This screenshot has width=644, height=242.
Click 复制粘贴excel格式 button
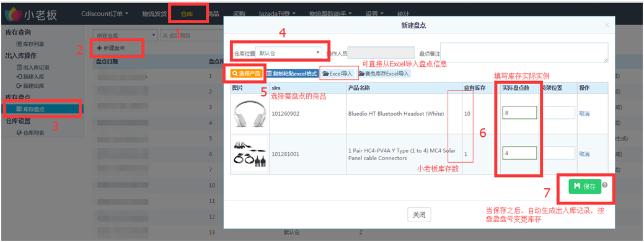pos(291,74)
